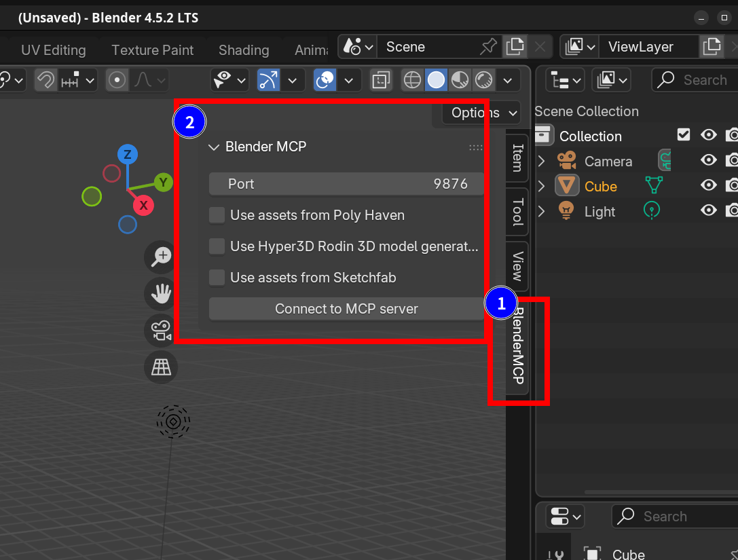
Task: Open the Shading workspace tab
Action: pos(244,50)
